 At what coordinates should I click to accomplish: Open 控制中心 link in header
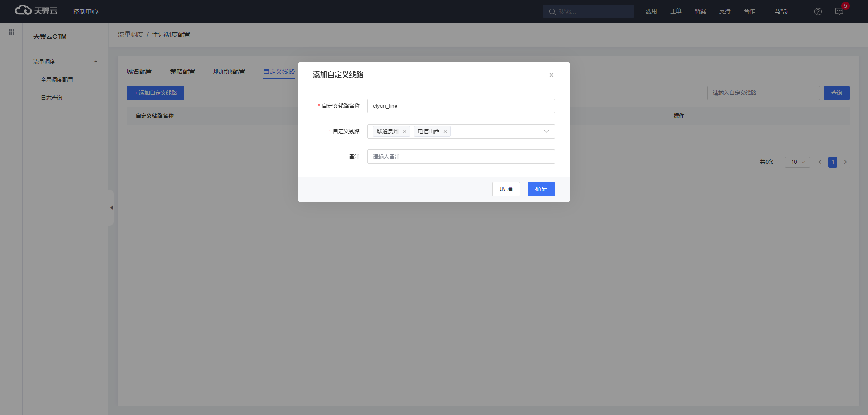pos(85,11)
